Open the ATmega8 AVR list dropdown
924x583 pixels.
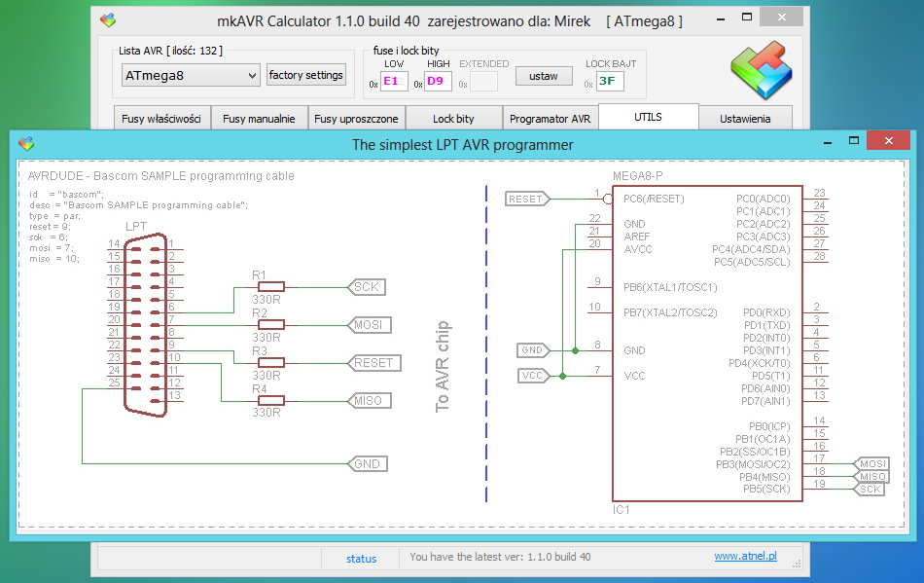tap(191, 76)
